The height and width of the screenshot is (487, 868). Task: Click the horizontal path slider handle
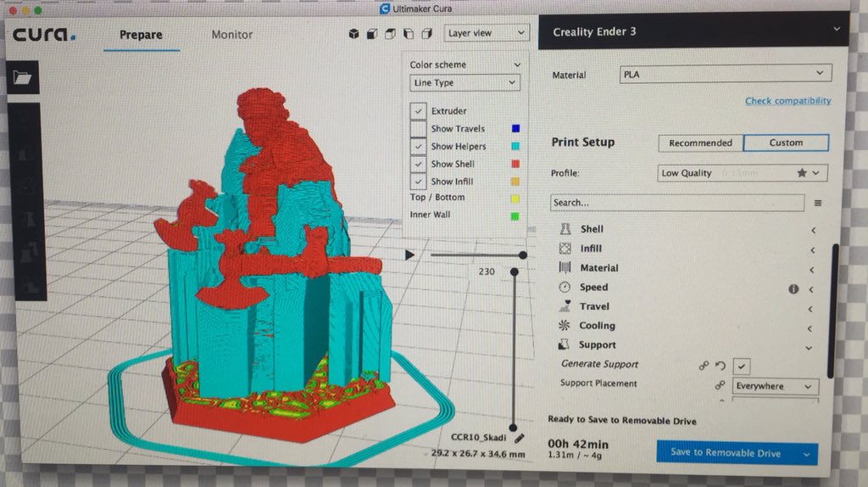522,255
